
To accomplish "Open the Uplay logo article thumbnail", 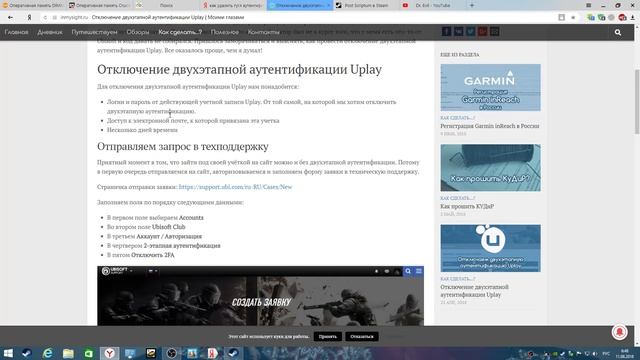I will (x=491, y=248).
